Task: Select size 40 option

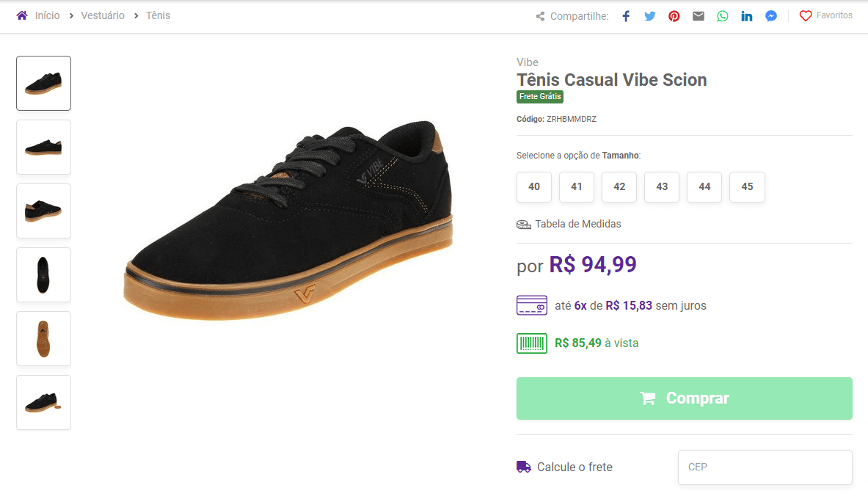Action: tap(534, 186)
